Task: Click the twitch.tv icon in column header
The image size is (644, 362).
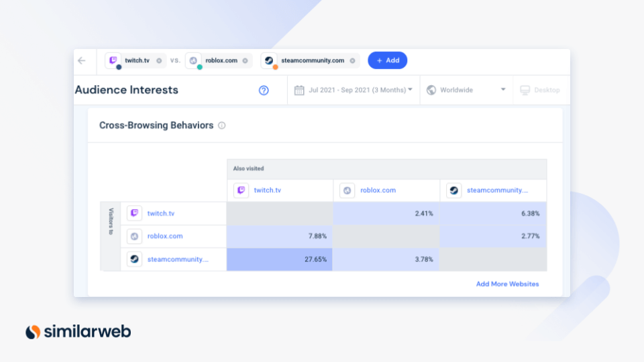Action: click(241, 190)
